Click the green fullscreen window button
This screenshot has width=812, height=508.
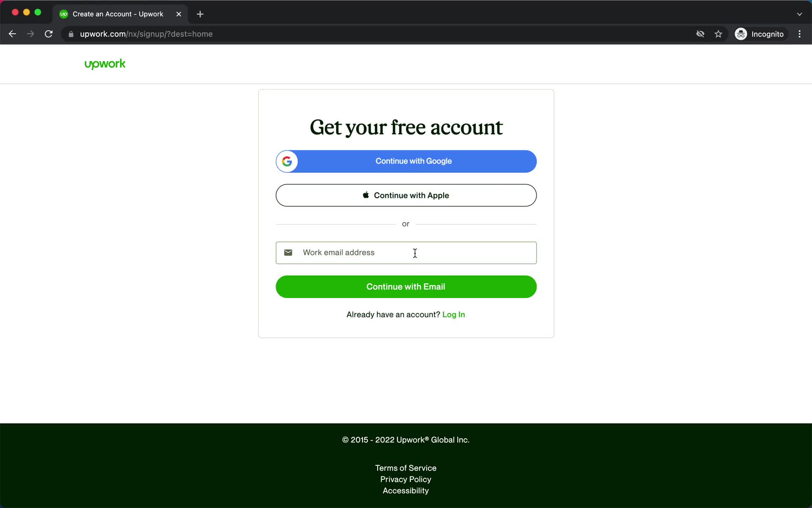(x=38, y=12)
